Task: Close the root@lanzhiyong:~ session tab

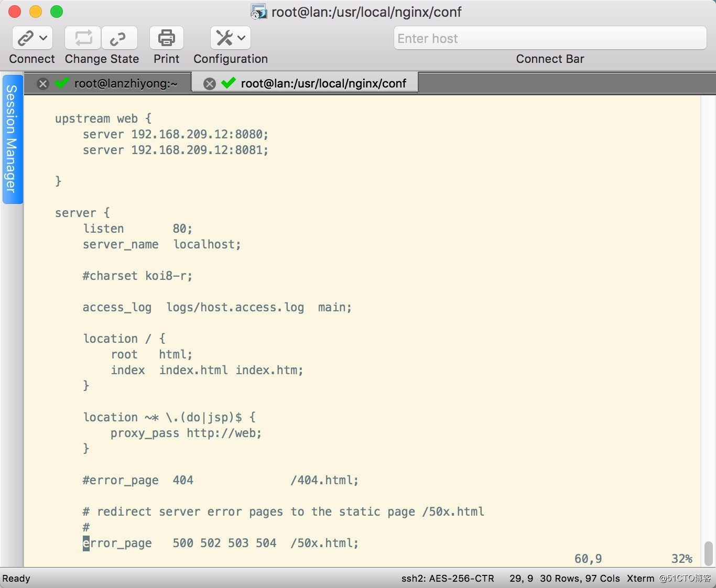Action: pyautogui.click(x=42, y=83)
